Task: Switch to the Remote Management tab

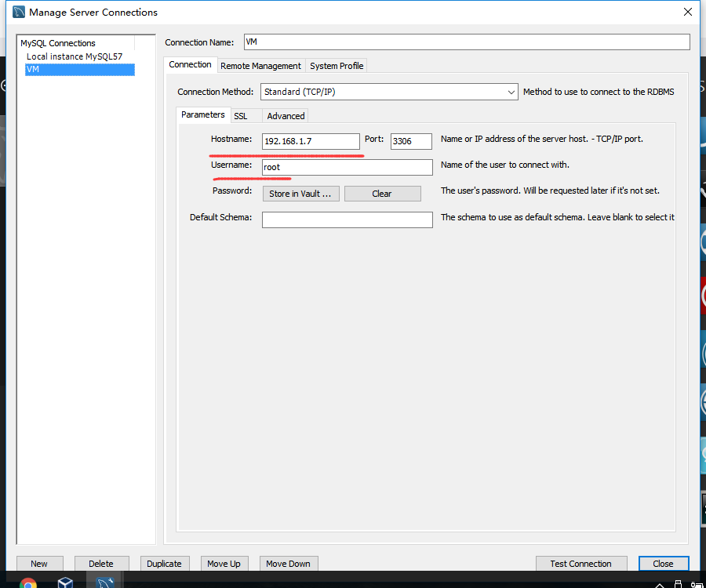Action: point(260,66)
